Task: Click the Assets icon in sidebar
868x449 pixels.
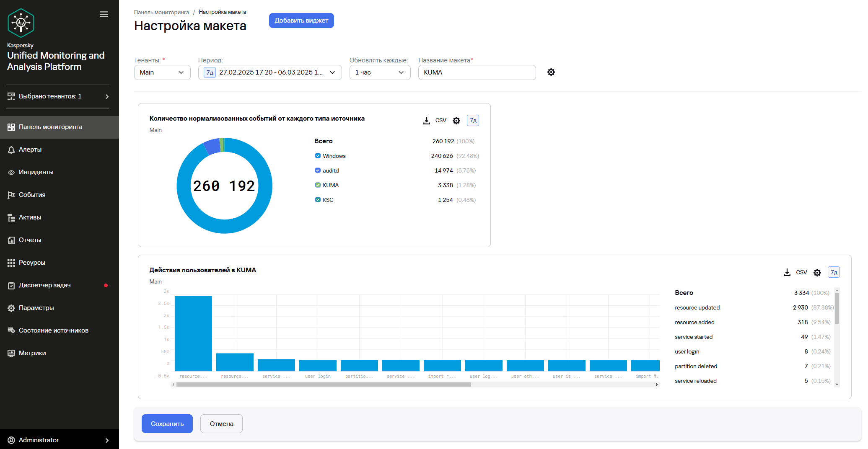Action: (x=11, y=217)
